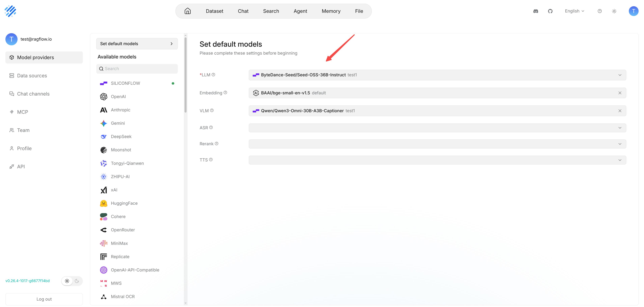The height and width of the screenshot is (307, 644).
Task: Click the model list vertical scrollbar
Action: 186,75
